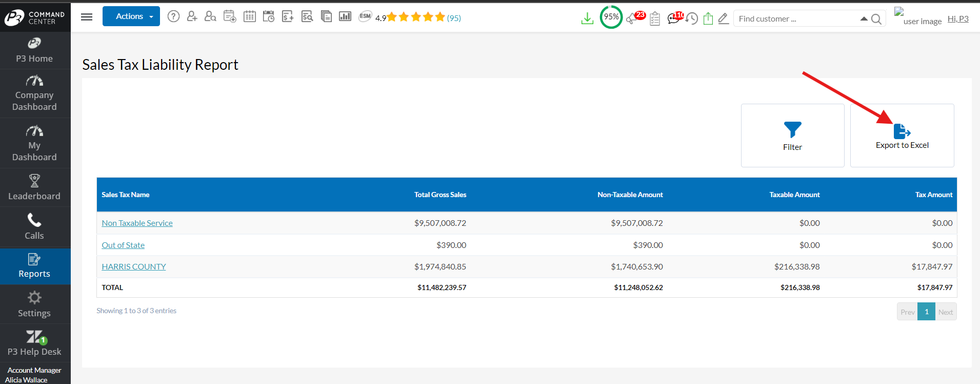Open the HARRIS COUNTY tax link
980x384 pixels.
point(134,266)
